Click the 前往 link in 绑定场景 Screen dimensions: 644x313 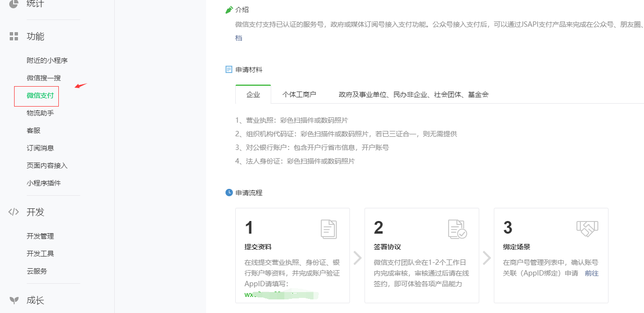click(592, 273)
